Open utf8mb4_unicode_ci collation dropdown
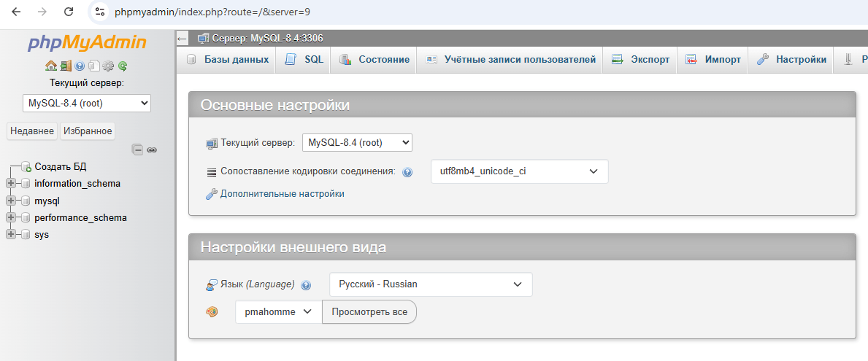 (519, 171)
